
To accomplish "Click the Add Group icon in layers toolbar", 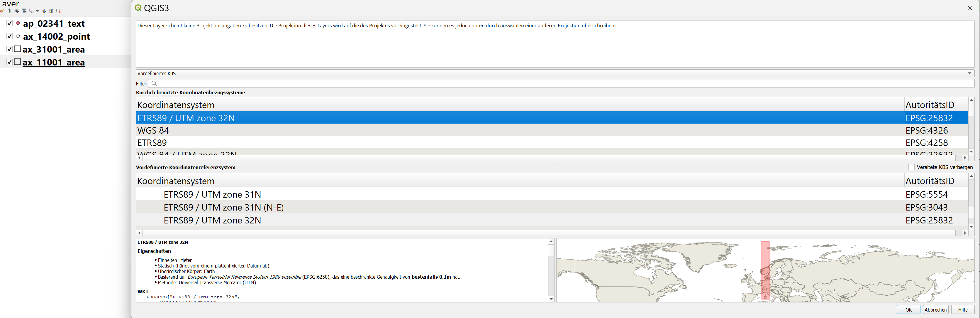I will [x=9, y=11].
